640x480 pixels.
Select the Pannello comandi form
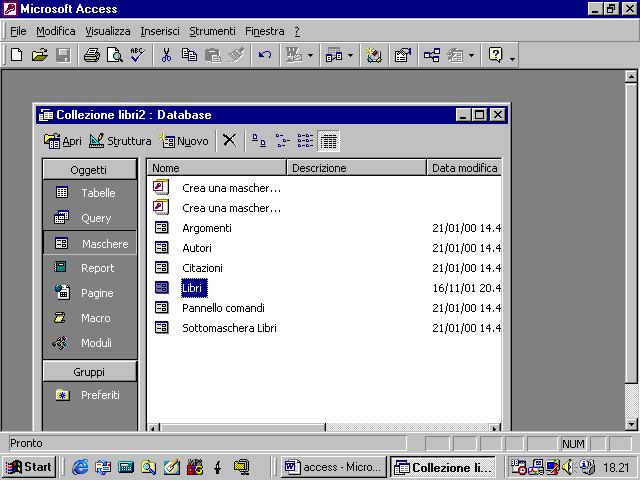223,308
